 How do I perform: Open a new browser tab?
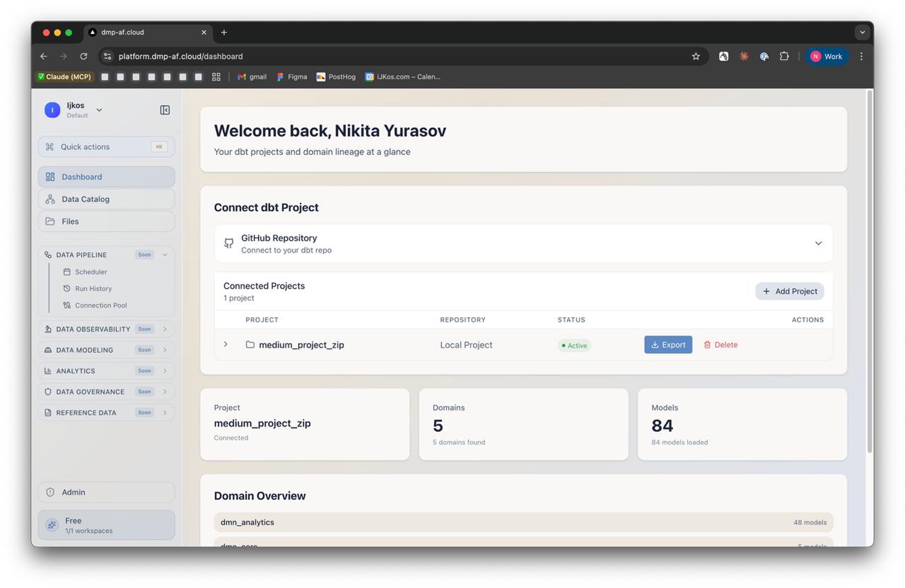224,32
